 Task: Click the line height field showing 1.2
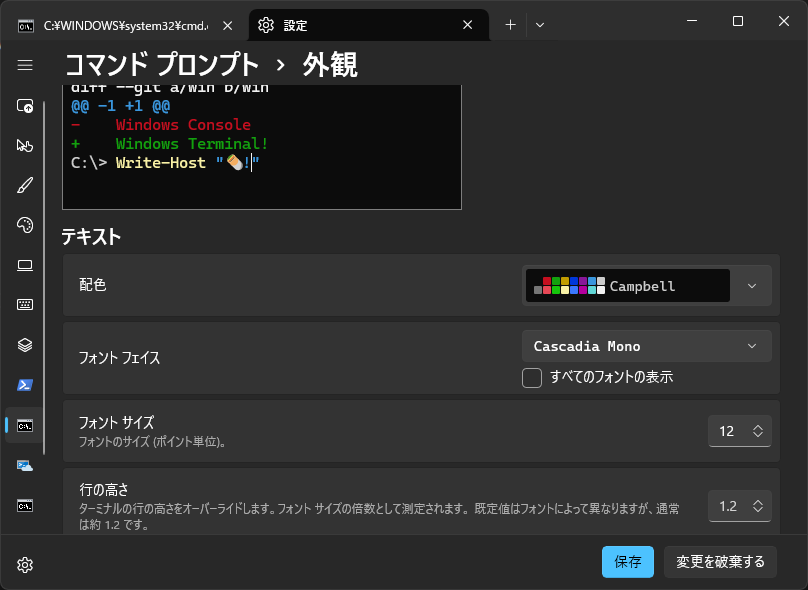728,506
